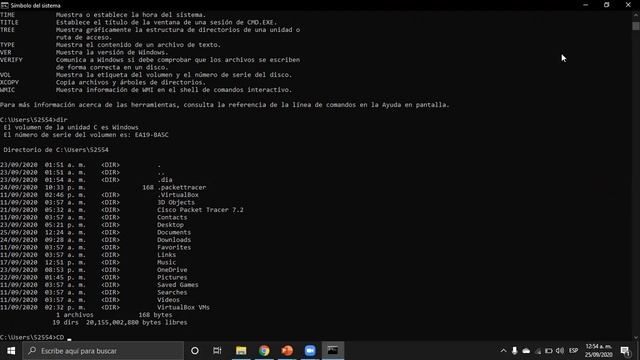Click the 'Escribe aquí para buscar' search box
This screenshot has width=640, height=360.
click(103, 351)
